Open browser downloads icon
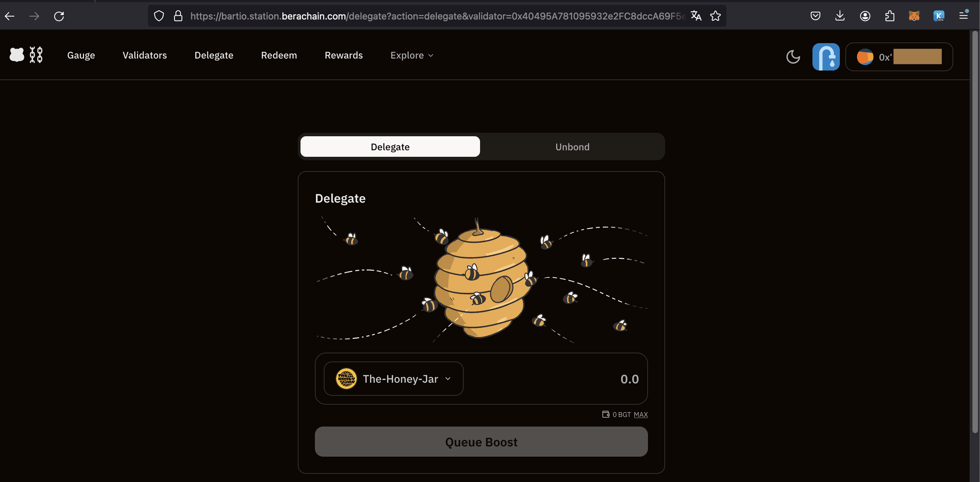980x482 pixels. [840, 16]
